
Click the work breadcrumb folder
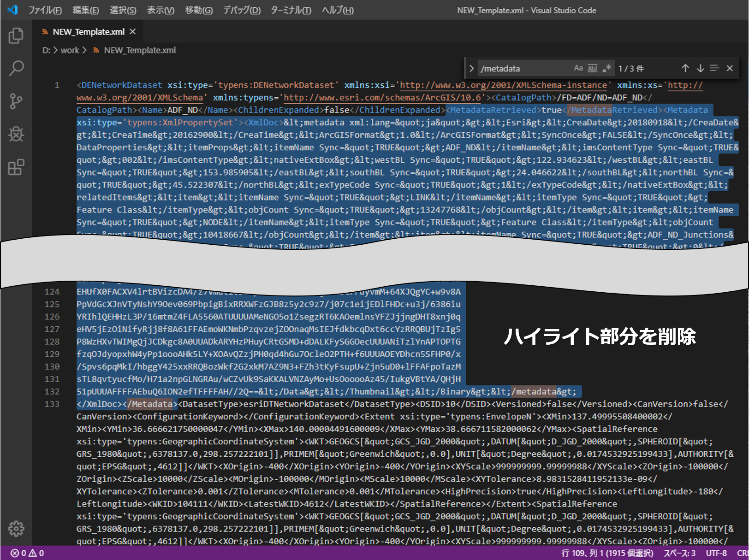70,50
